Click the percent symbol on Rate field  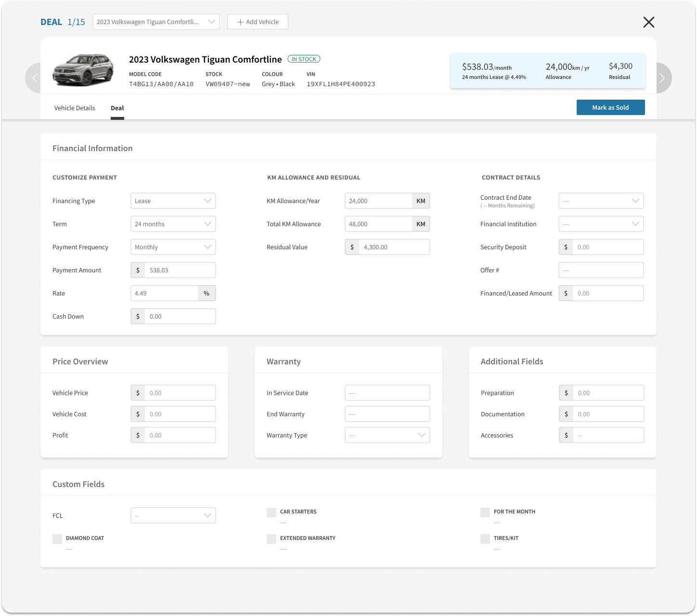[207, 294]
